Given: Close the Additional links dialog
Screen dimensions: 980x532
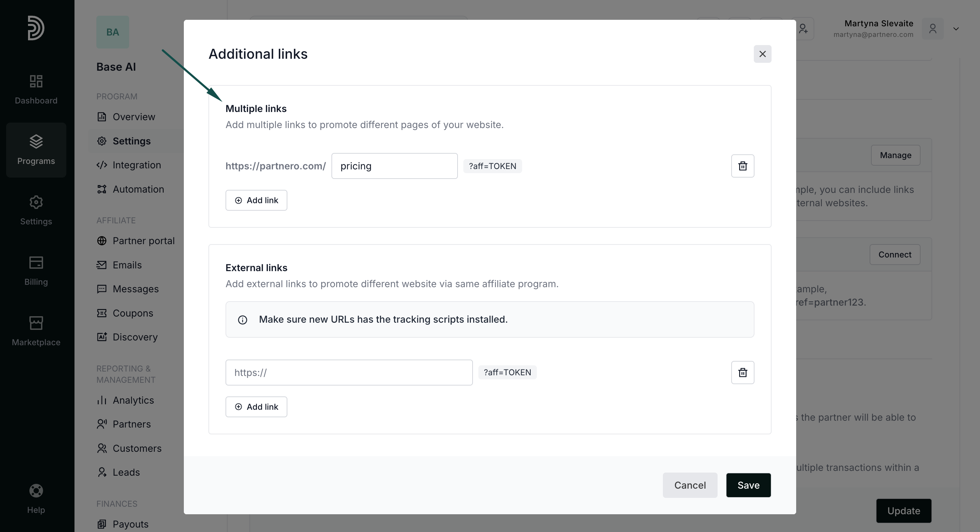Looking at the screenshot, I should coord(762,54).
